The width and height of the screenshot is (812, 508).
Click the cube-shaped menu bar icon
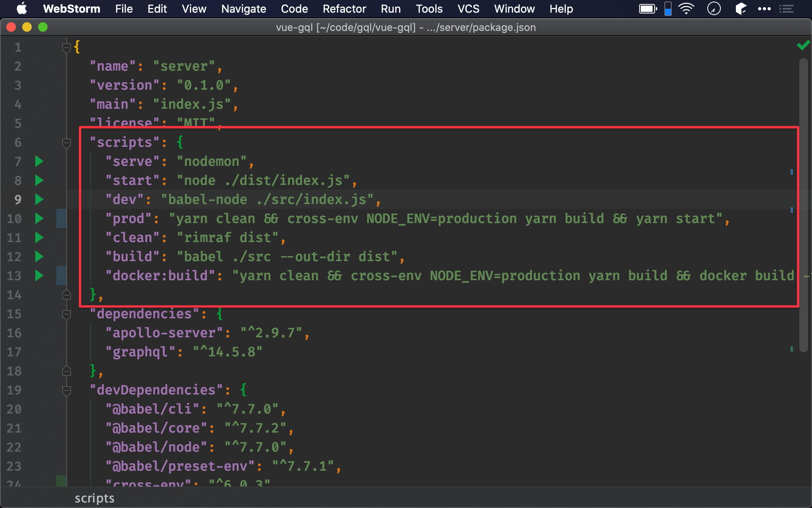pos(741,9)
